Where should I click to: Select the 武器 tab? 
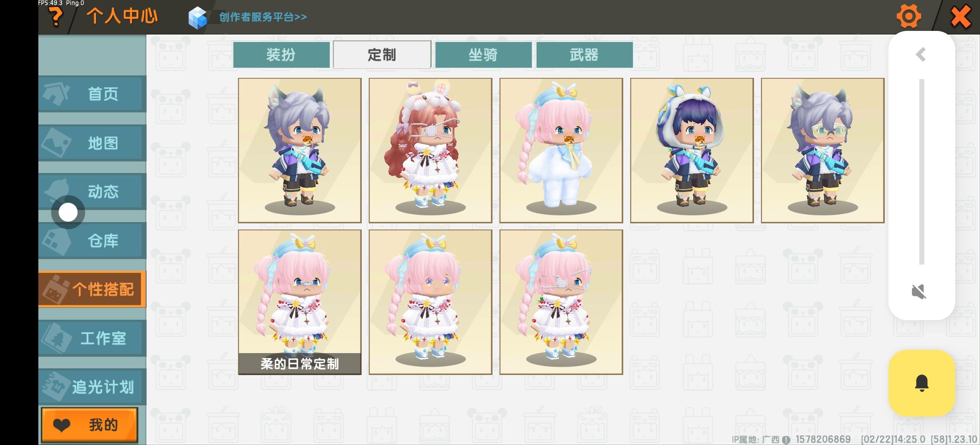click(x=584, y=54)
